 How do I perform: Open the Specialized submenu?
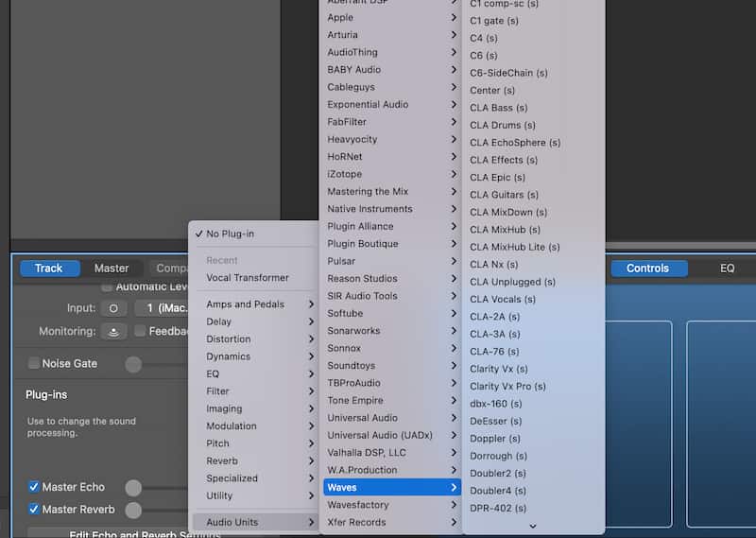point(253,478)
